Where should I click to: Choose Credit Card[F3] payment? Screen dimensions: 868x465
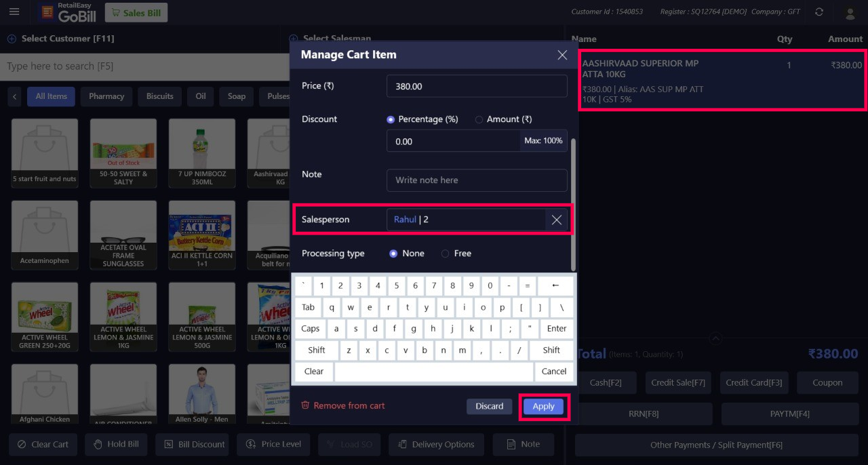[754, 382]
